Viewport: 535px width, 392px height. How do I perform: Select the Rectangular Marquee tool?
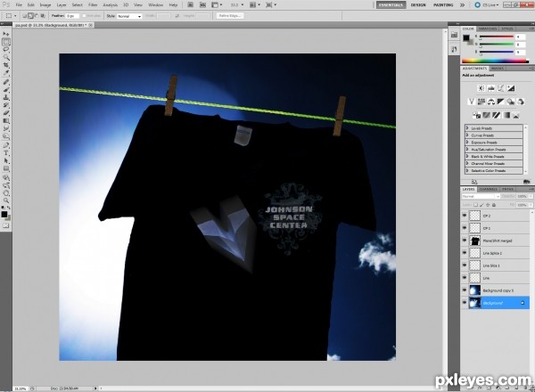(6, 42)
